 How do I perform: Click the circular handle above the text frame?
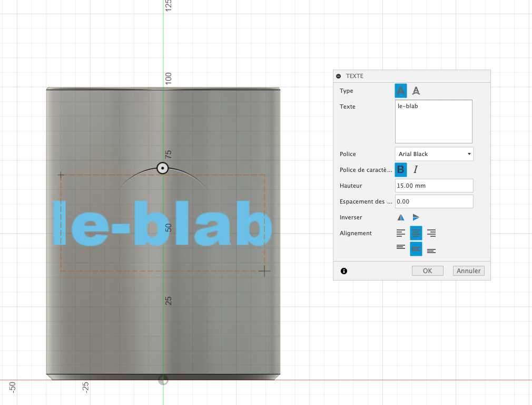coord(163,168)
